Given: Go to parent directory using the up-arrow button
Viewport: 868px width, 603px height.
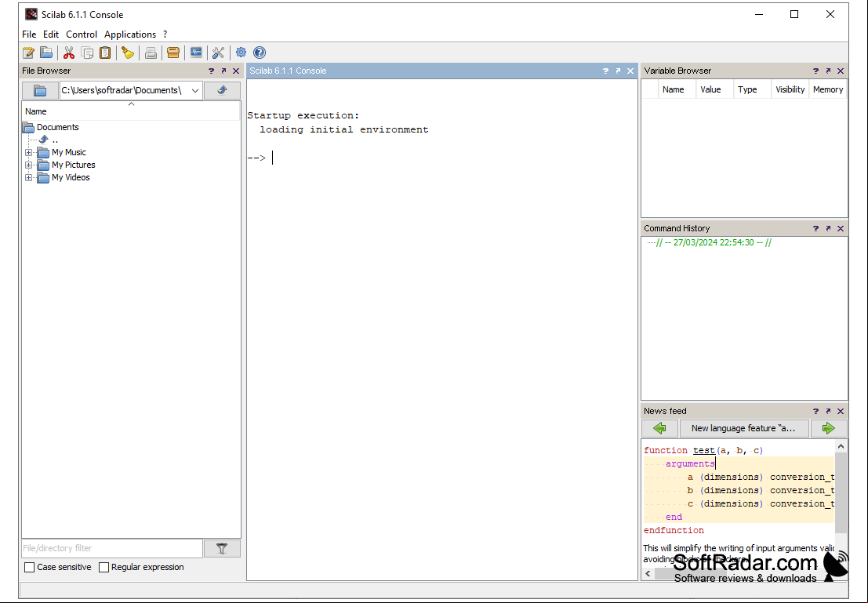Looking at the screenshot, I should [x=222, y=90].
